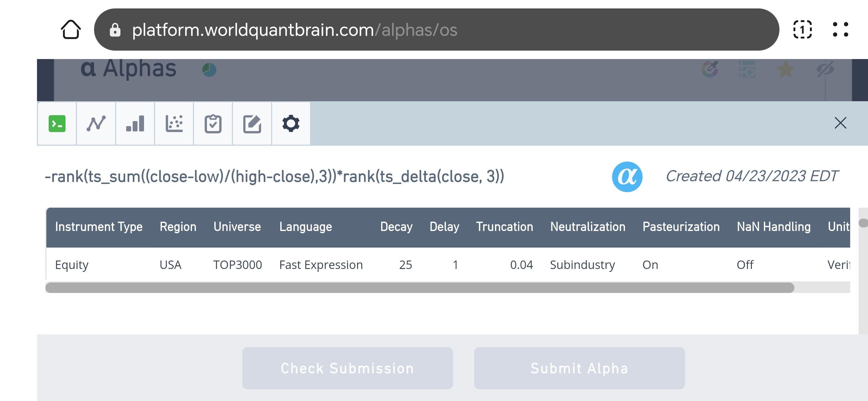Click the Submit Alpha button
The height and width of the screenshot is (401, 868).
(579, 368)
